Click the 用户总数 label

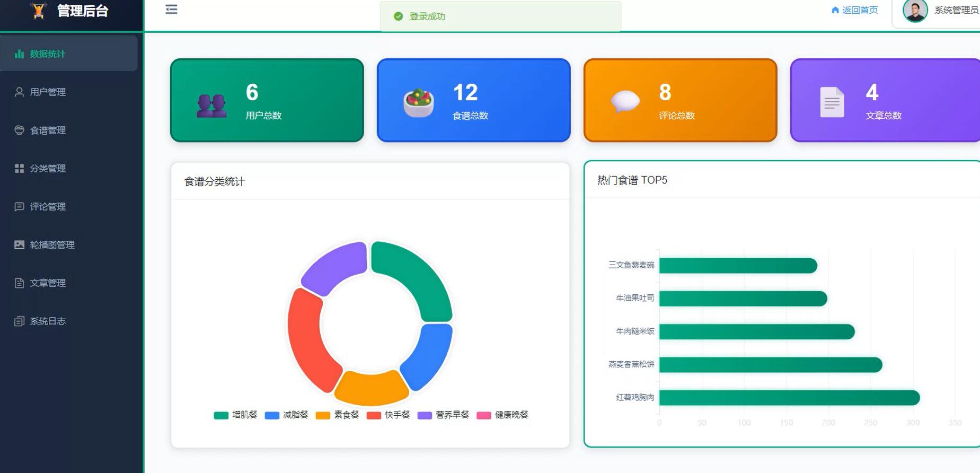click(263, 116)
